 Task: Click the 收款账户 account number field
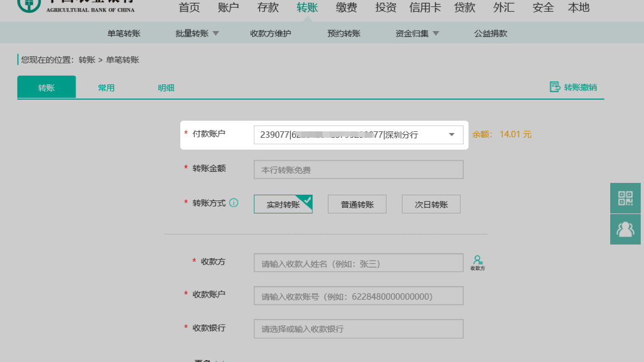[x=358, y=297]
